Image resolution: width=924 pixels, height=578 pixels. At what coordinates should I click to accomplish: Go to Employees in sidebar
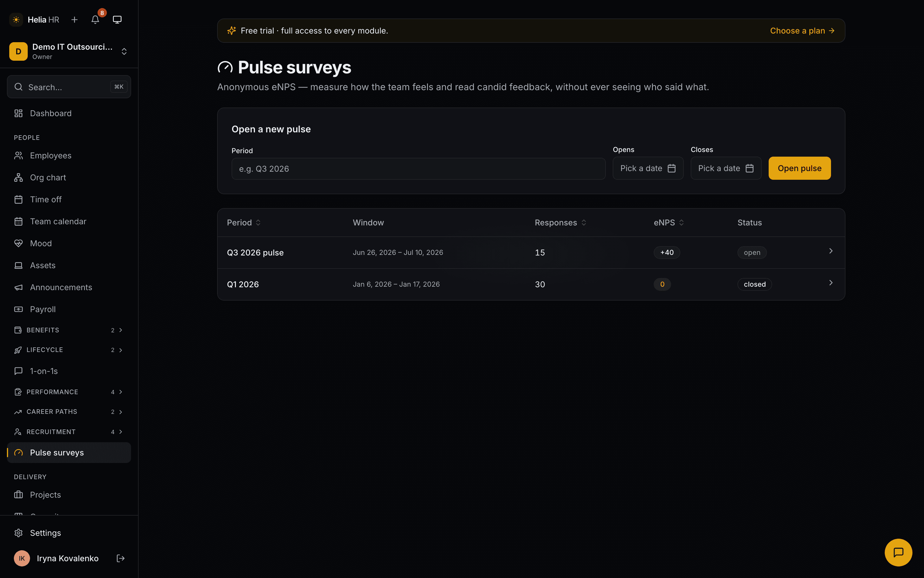pyautogui.click(x=69, y=155)
